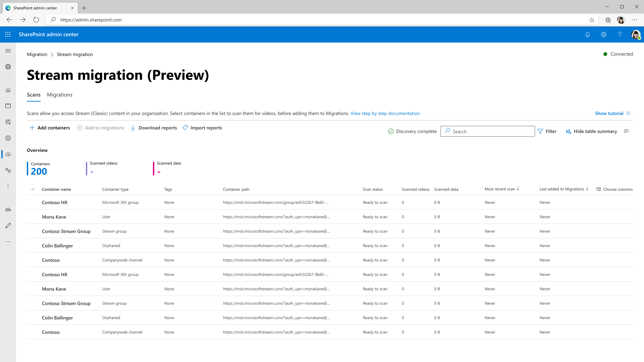Click the Search input field
Viewport: 644px width, 362px height.
(x=487, y=131)
